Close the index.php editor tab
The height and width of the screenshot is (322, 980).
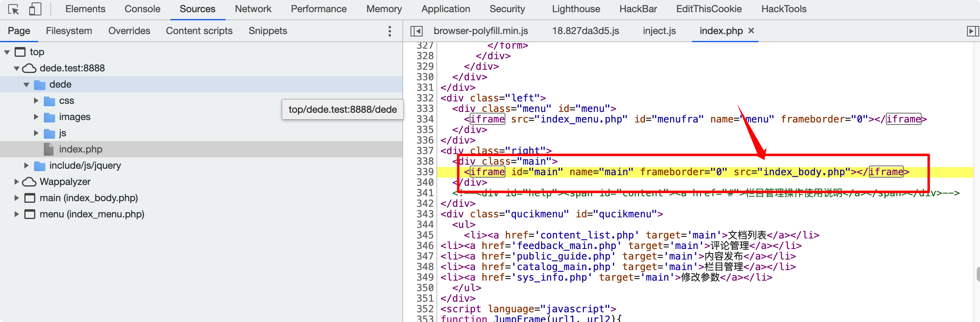[x=751, y=30]
